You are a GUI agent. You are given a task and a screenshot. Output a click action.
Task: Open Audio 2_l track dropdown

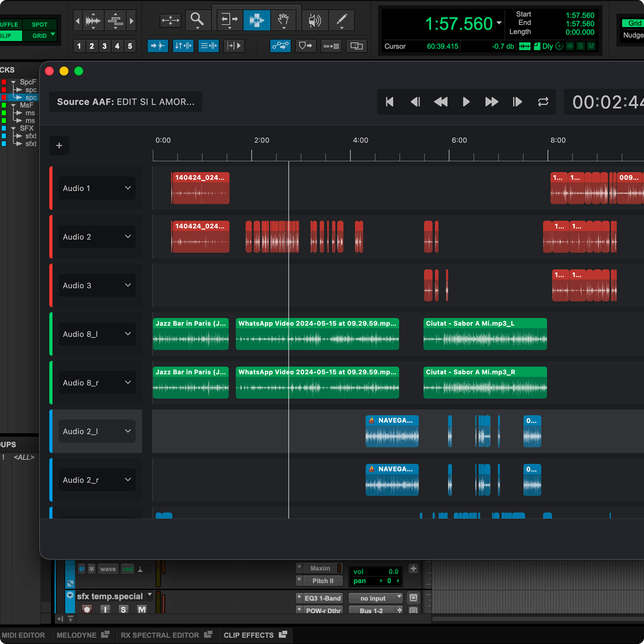point(128,431)
